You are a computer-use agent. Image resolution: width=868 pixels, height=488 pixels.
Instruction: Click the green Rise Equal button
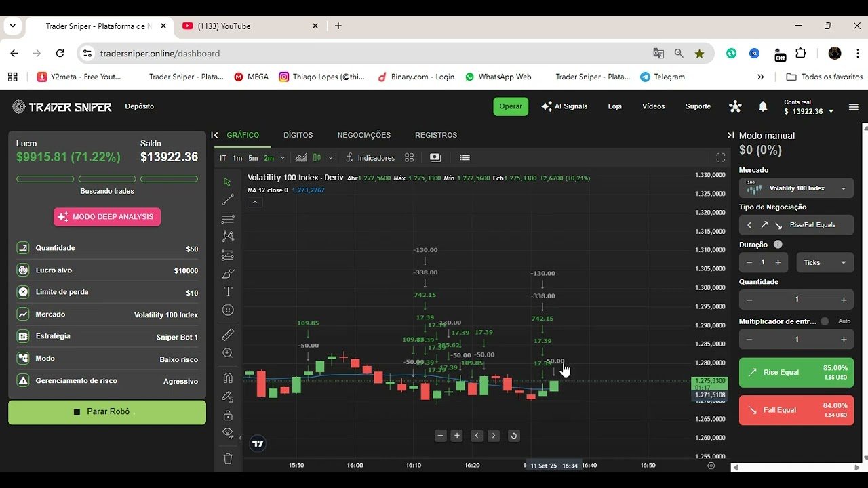[x=796, y=372]
